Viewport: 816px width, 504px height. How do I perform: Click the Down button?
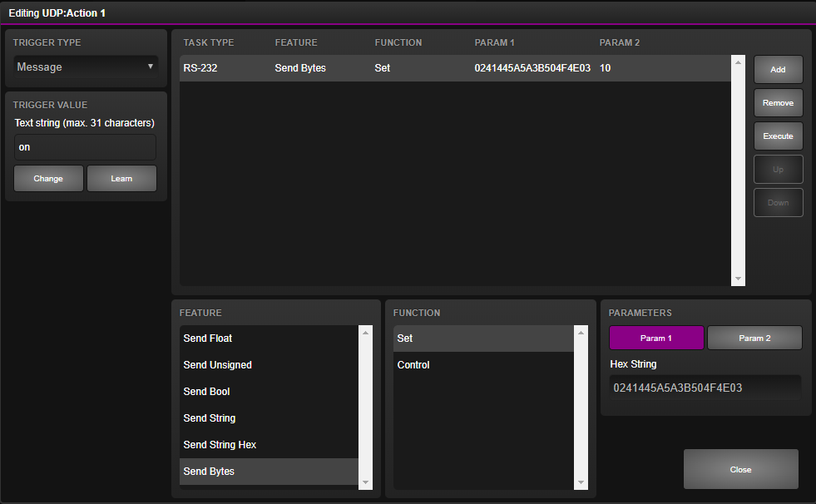778,203
